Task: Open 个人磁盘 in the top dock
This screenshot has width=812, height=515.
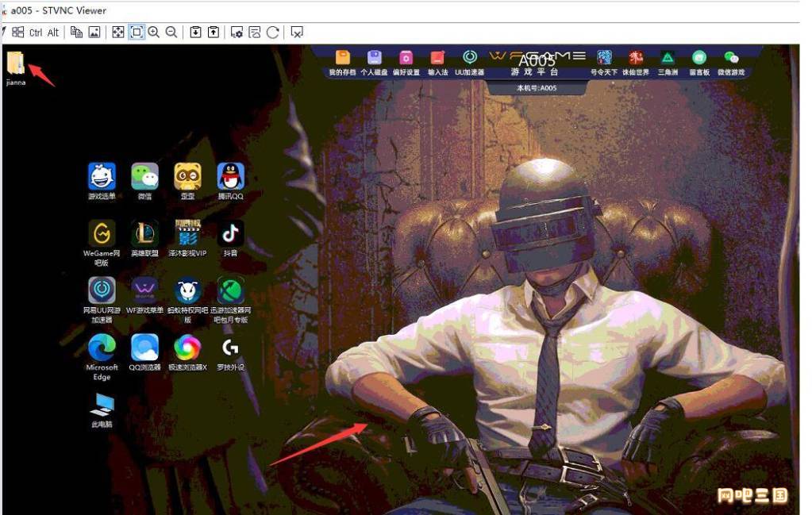Action: tap(374, 63)
